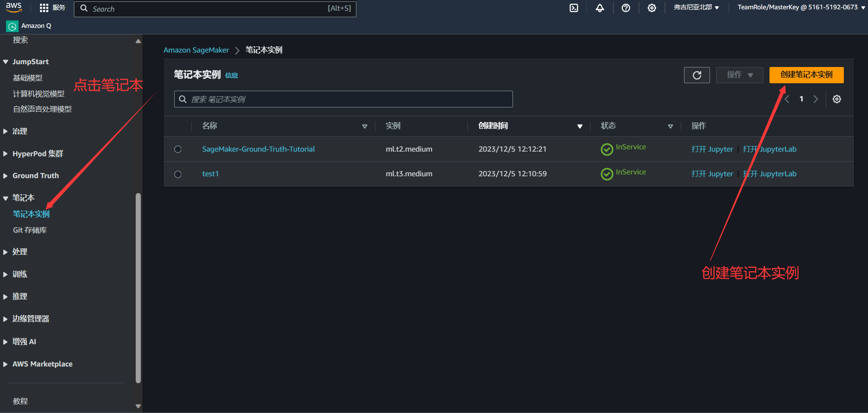
Task: Open 计算机视觉模型 in the sidebar
Action: pos(39,94)
